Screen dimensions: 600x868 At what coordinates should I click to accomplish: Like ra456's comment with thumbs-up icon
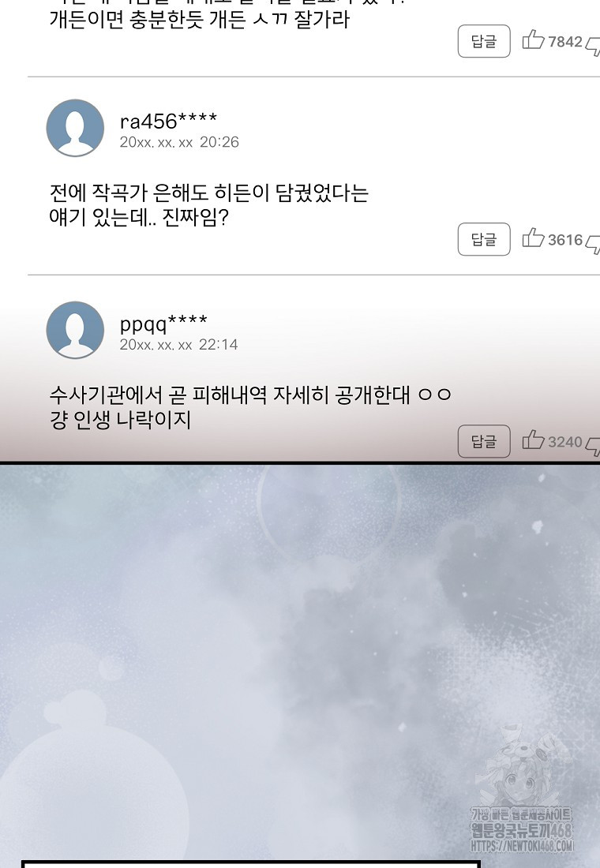coord(534,238)
